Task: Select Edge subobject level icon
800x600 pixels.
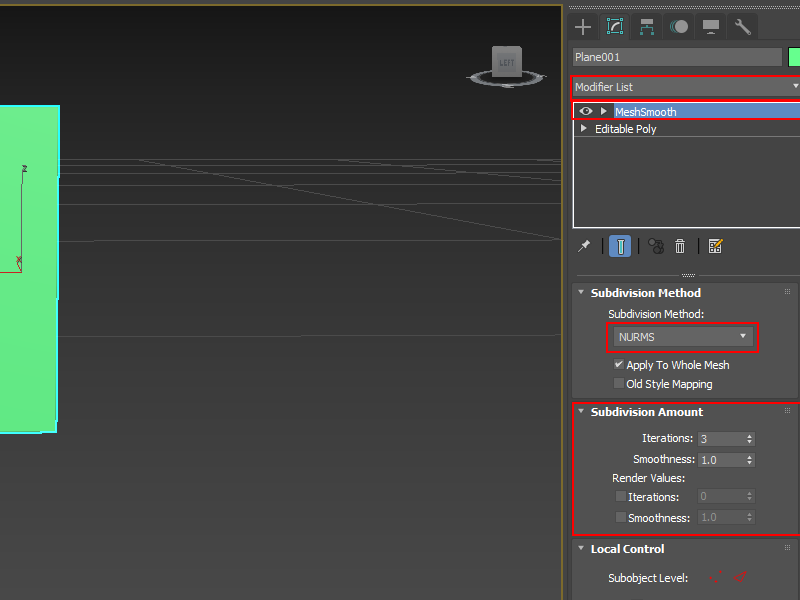Action: [x=740, y=577]
